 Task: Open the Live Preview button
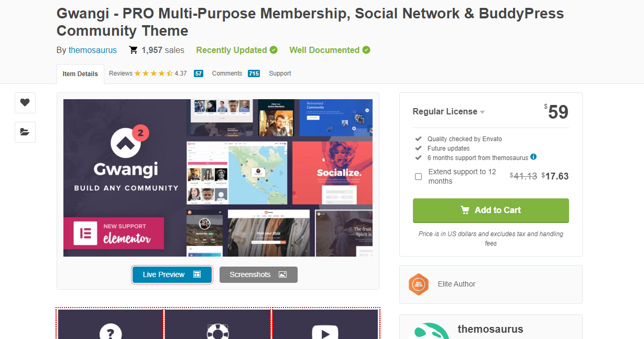click(x=172, y=274)
